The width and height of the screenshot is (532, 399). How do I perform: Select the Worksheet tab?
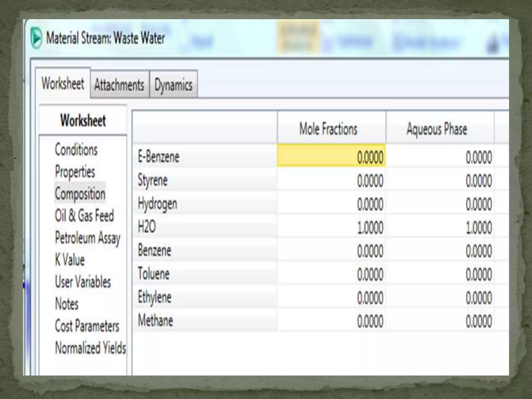63,83
